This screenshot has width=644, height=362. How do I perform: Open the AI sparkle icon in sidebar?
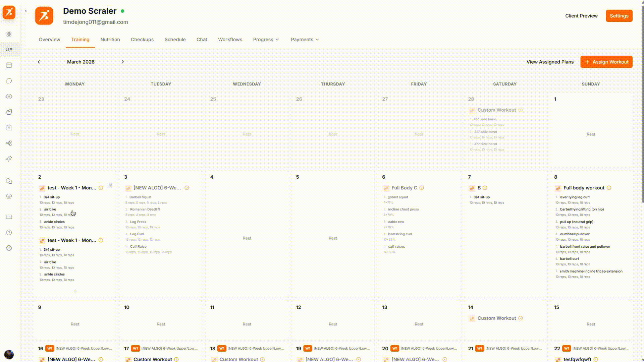point(9,159)
